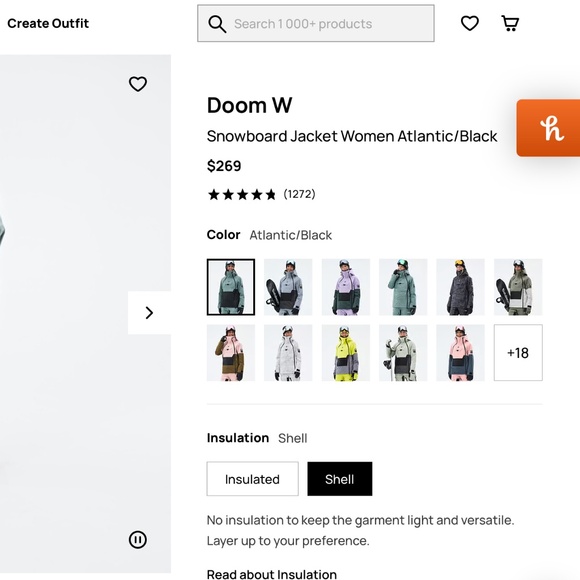Choose the white marble jacket color thumbnail

(288, 353)
